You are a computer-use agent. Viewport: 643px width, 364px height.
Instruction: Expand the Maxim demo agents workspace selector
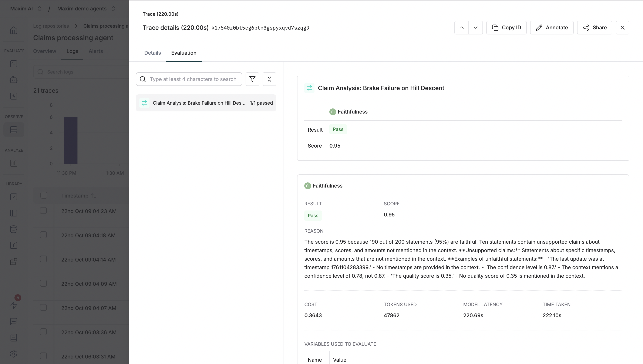[x=113, y=9]
